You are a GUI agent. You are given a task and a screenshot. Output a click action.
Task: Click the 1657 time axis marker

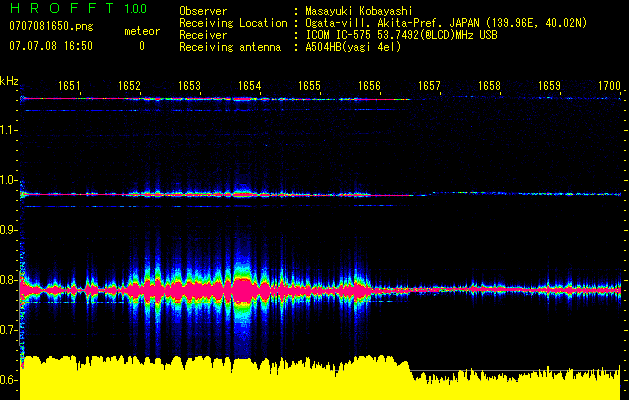pyautogui.click(x=429, y=86)
